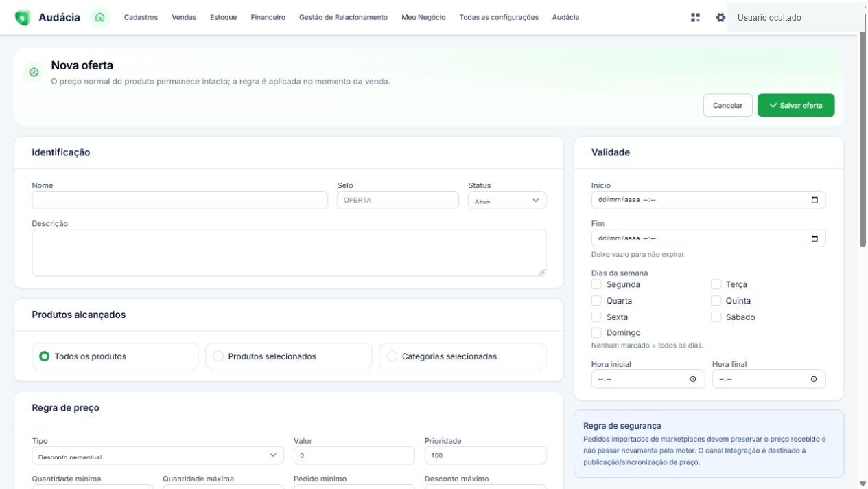Open the Fim calendar picker icon
This screenshot has height=489, width=868.
tap(814, 238)
